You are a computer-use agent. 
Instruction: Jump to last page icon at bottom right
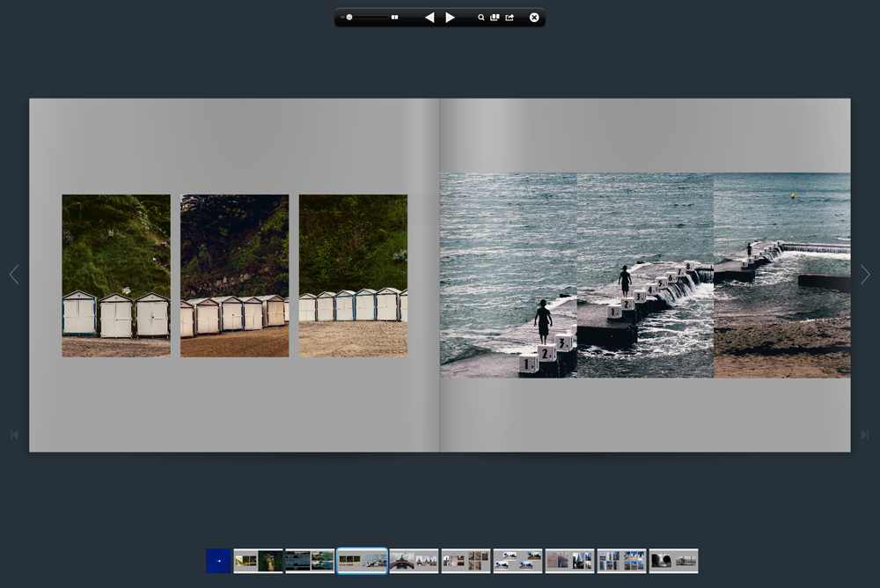(865, 435)
